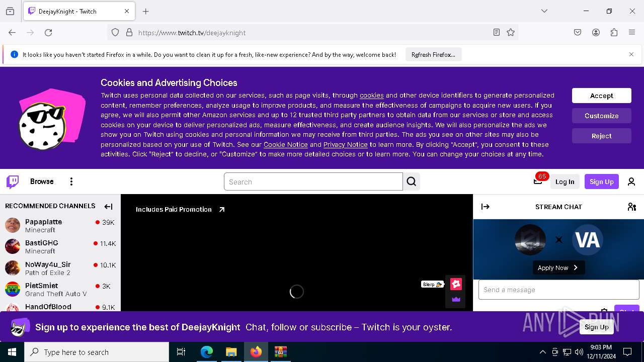
Task: Show site security lock information
Action: [x=129, y=32]
